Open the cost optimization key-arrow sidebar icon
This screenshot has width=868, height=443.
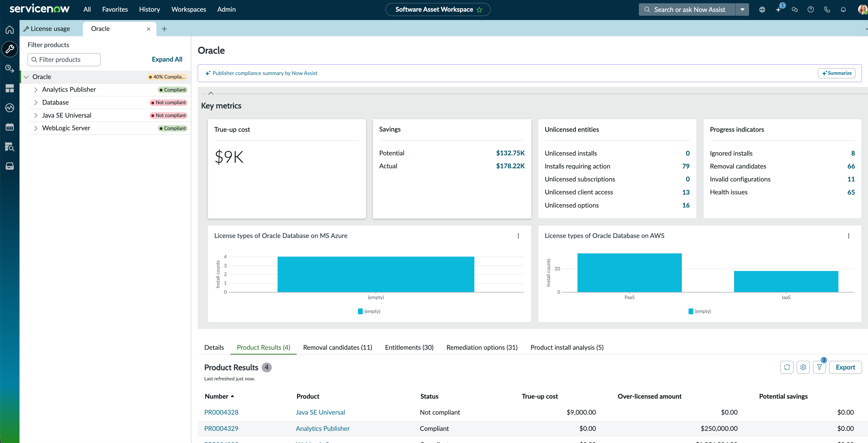coord(10,69)
